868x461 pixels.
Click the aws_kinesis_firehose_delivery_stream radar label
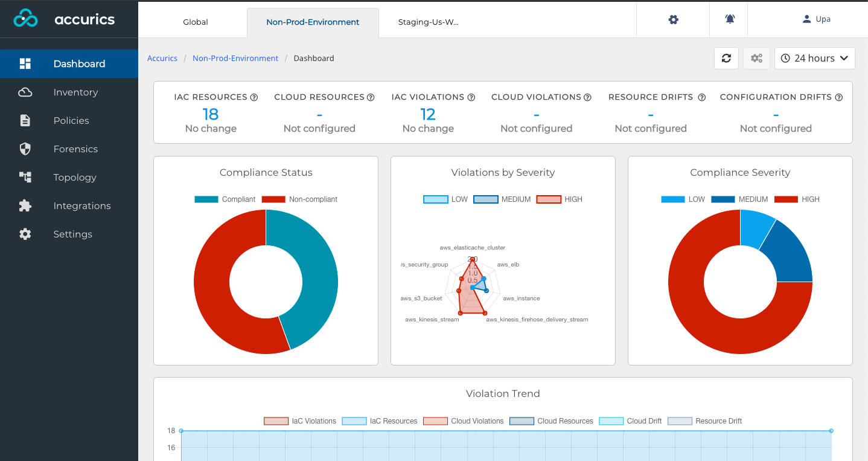(537, 320)
